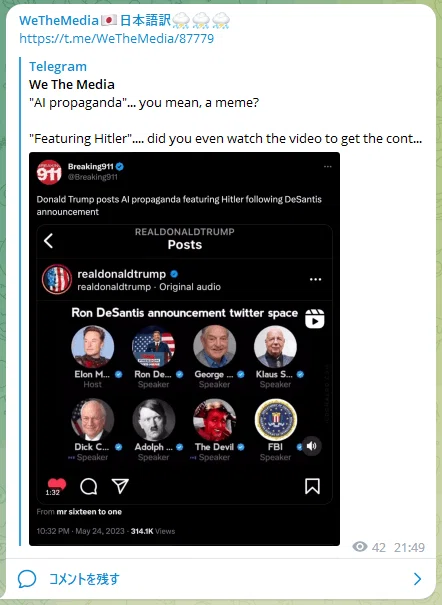This screenshot has height=605, width=442.
Task: Open realdonaldtrump post options ellipsis
Action: [315, 279]
